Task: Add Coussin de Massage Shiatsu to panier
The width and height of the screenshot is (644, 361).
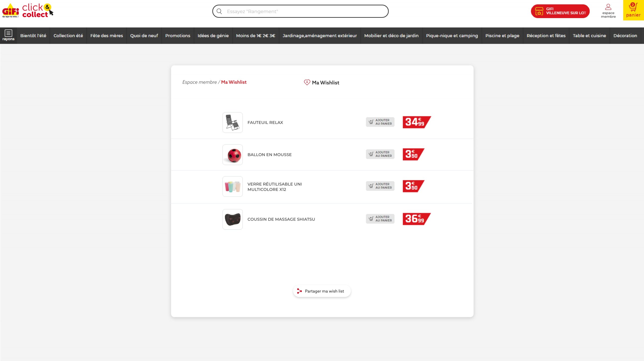Action: tap(380, 219)
